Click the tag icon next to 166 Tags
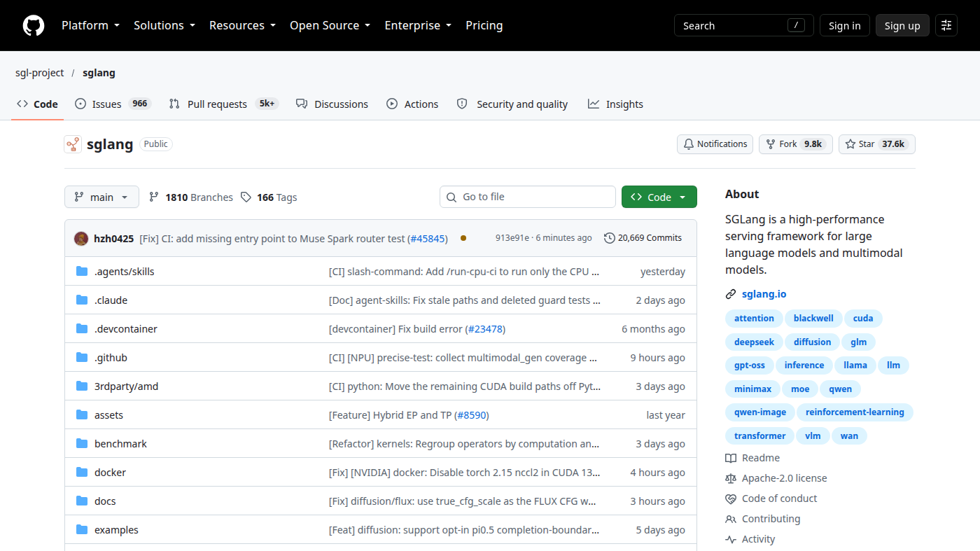The width and height of the screenshot is (980, 551). tap(246, 197)
